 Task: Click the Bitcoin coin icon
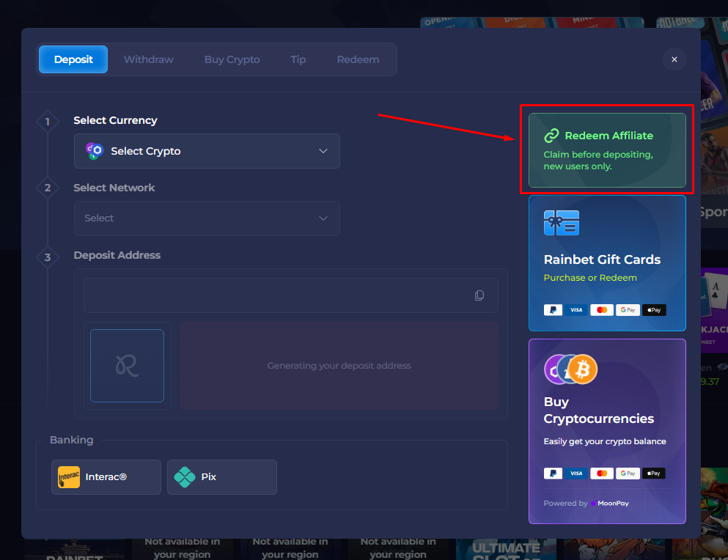click(x=583, y=369)
